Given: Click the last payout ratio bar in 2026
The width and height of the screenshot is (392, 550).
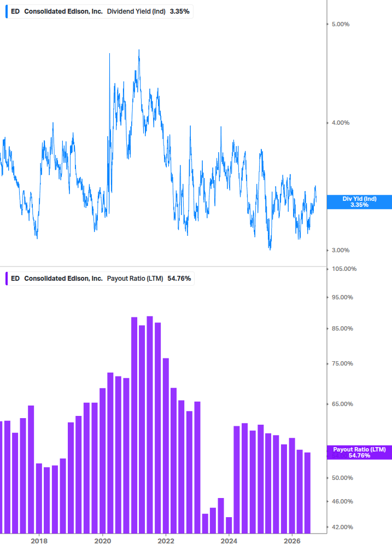Looking at the screenshot, I should pyautogui.click(x=307, y=493).
